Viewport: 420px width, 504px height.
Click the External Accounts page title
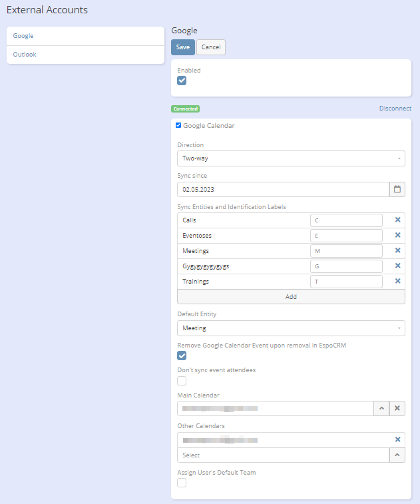tap(47, 10)
